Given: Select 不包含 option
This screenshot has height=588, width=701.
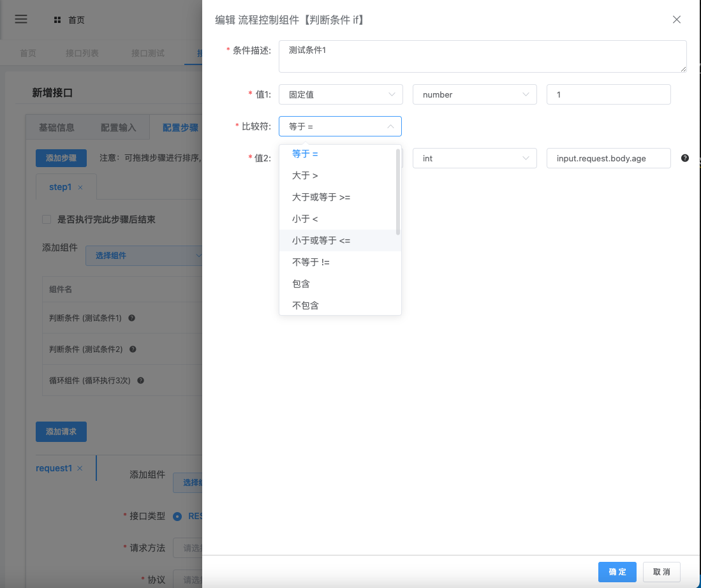Looking at the screenshot, I should coord(337,305).
